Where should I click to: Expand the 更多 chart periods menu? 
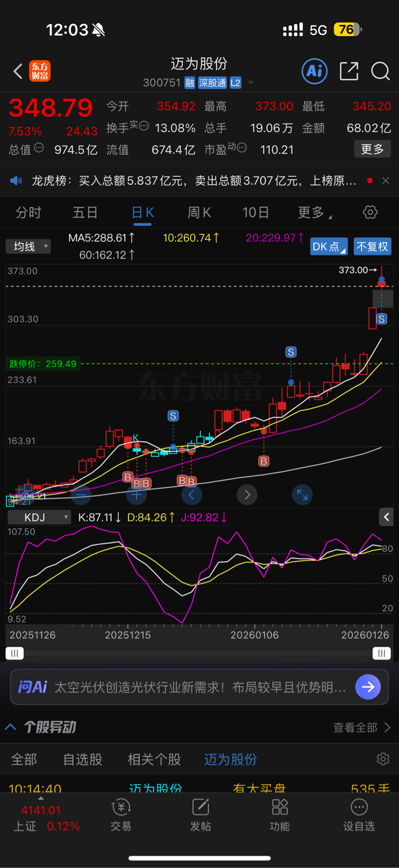point(314,212)
